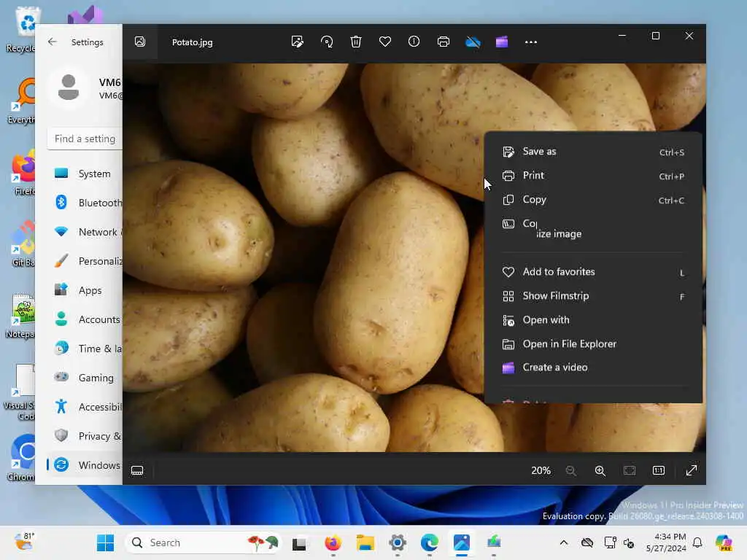This screenshot has height=560, width=747.
Task: Click the Clipchamp video icon in toolbar
Action: click(x=502, y=42)
